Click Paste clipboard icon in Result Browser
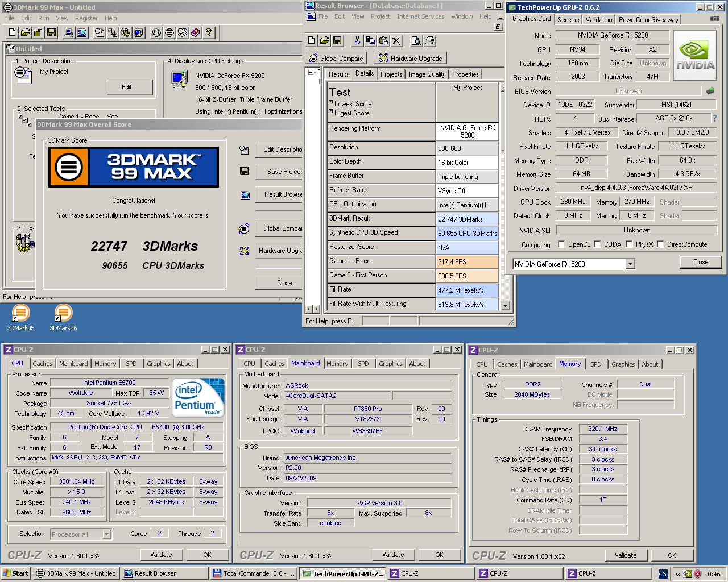The image size is (728, 582). click(383, 40)
